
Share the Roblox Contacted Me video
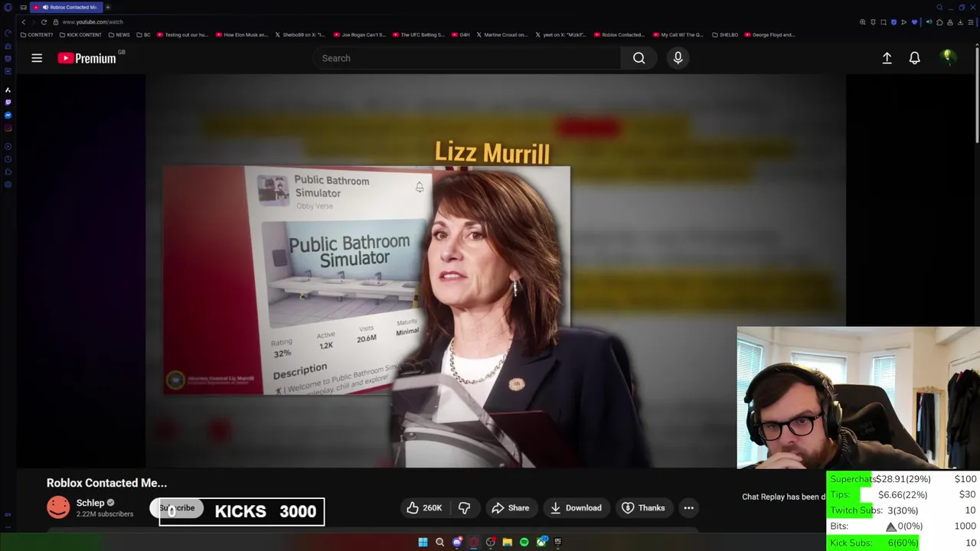coord(511,507)
